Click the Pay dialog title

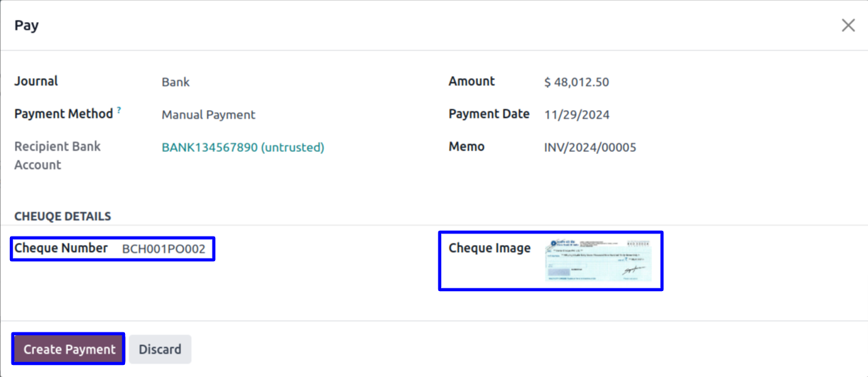pos(26,26)
